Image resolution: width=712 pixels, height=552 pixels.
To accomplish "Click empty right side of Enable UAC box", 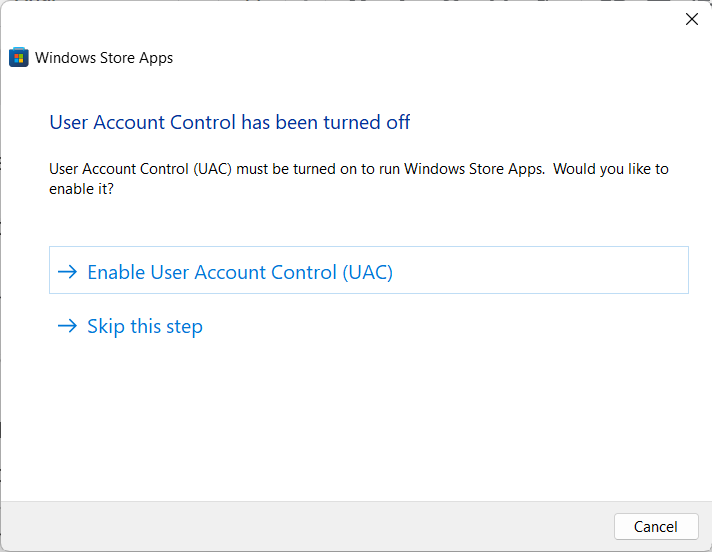I will [x=560, y=271].
